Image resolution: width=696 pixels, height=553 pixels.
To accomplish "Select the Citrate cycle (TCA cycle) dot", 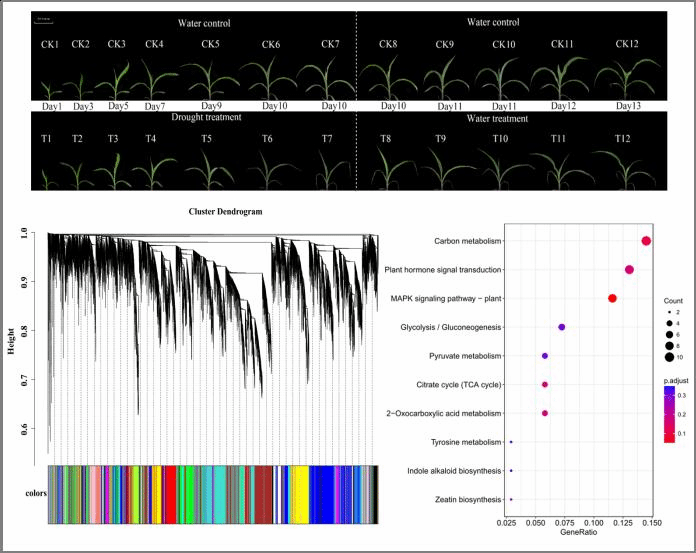I will pos(545,385).
